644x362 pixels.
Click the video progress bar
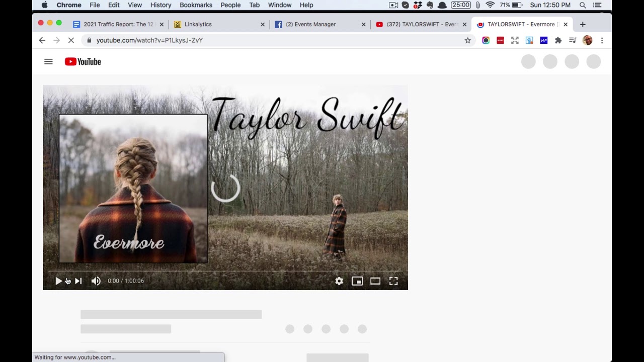225,271
